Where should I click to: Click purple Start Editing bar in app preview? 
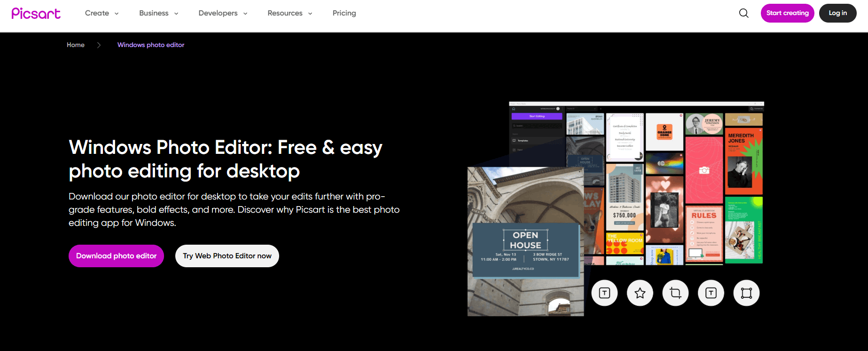[x=537, y=116]
